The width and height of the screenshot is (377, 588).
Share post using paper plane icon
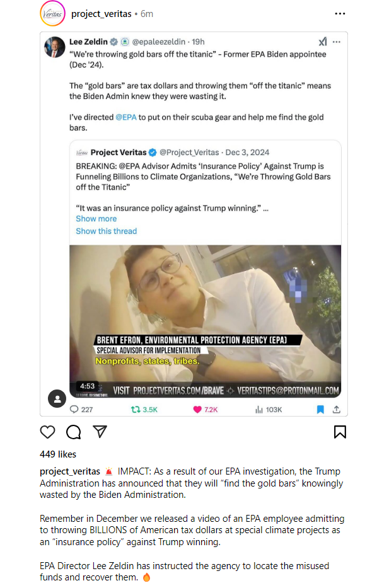point(100,432)
